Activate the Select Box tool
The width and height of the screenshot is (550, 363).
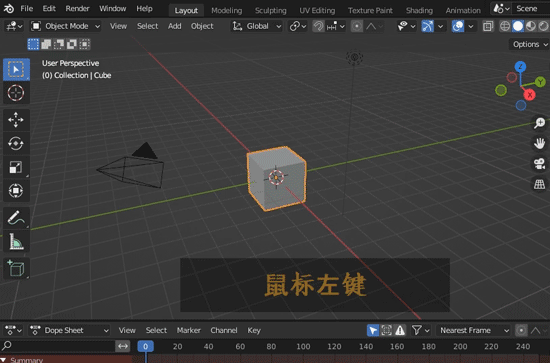coord(16,69)
